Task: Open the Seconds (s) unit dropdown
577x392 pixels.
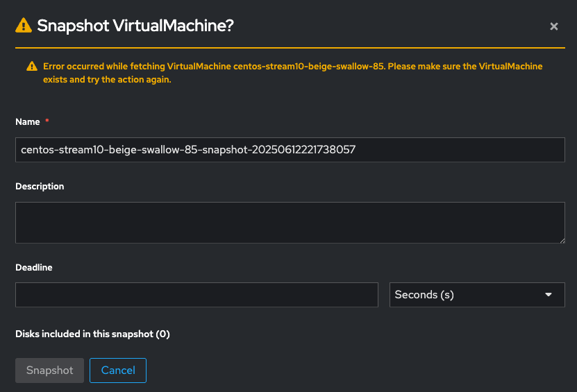Action: [x=476, y=295]
